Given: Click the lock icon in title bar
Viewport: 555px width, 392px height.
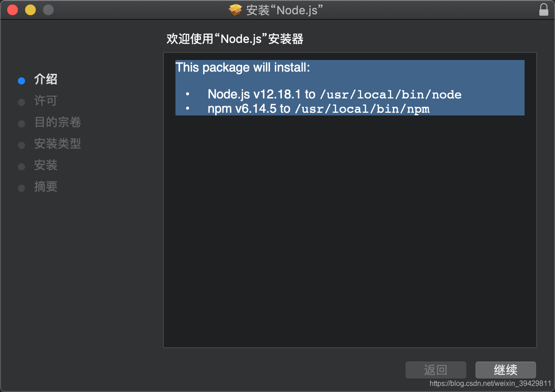Looking at the screenshot, I should (544, 10).
